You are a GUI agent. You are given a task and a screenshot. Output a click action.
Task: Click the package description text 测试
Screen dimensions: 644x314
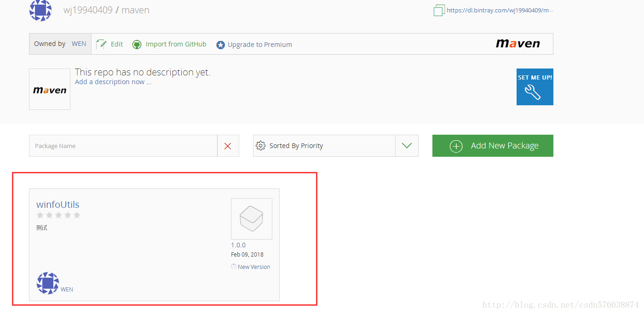42,228
